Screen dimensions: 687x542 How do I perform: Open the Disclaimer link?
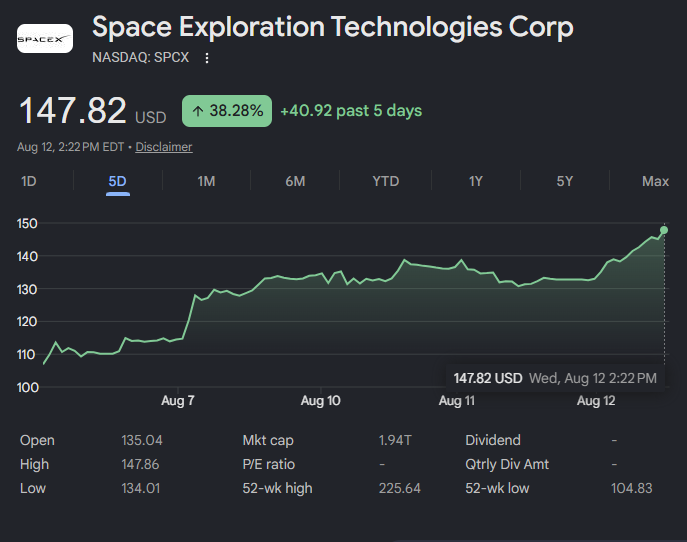click(x=164, y=147)
